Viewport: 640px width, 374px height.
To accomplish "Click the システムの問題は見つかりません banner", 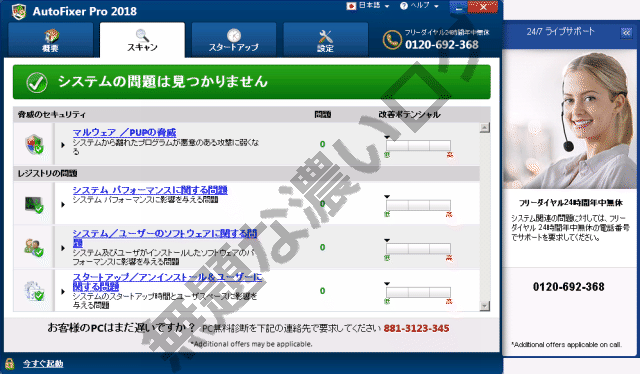I will click(x=252, y=82).
